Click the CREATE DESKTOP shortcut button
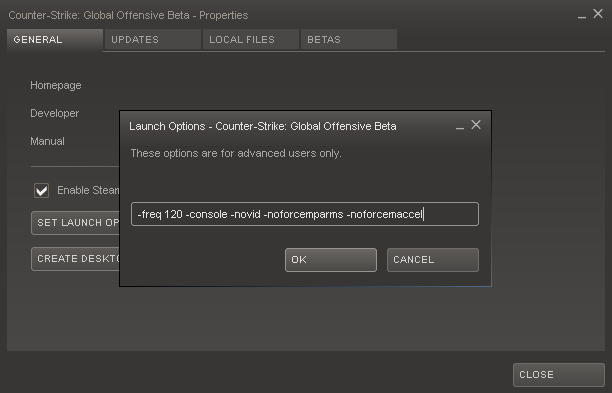This screenshot has height=393, width=612. (x=75, y=259)
